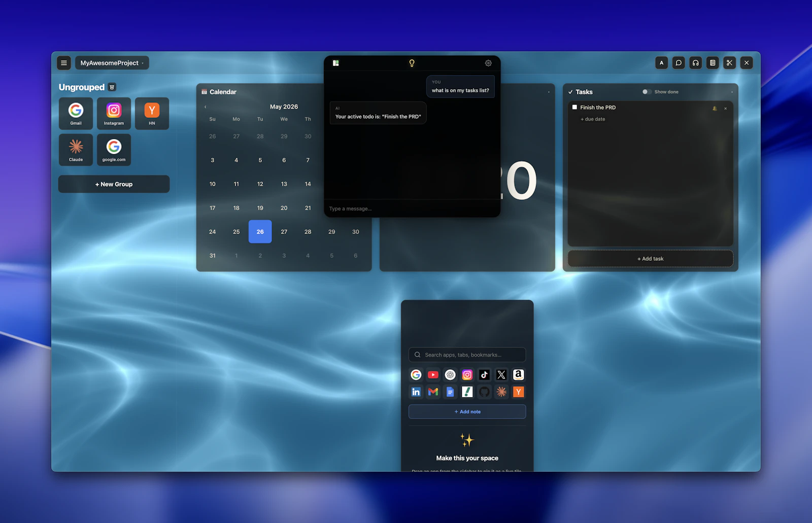Select May 20 in the calendar

(284, 208)
